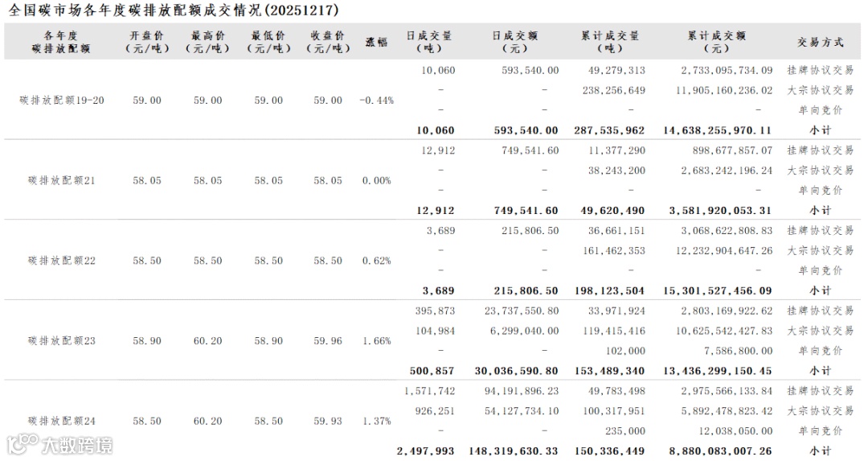This screenshot has height=461, width=868.
Task: Select daily turnover 30,036,590.80 cell
Action: point(517,371)
